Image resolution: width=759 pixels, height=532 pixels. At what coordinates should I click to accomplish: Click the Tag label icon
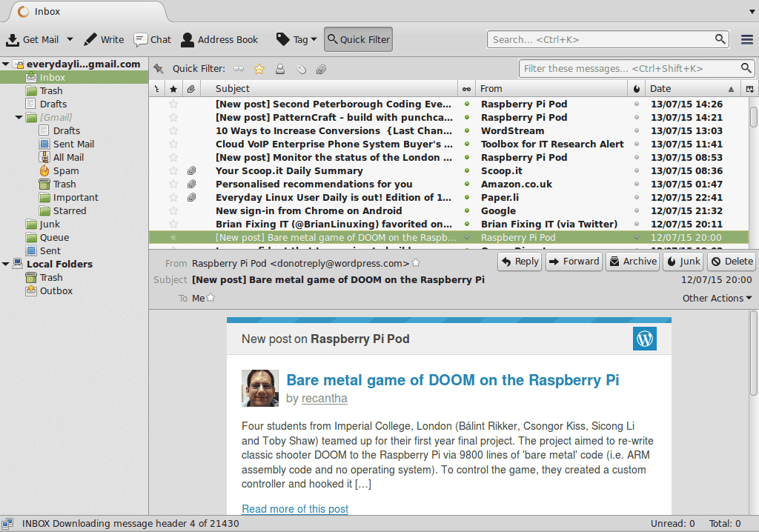pyautogui.click(x=282, y=39)
